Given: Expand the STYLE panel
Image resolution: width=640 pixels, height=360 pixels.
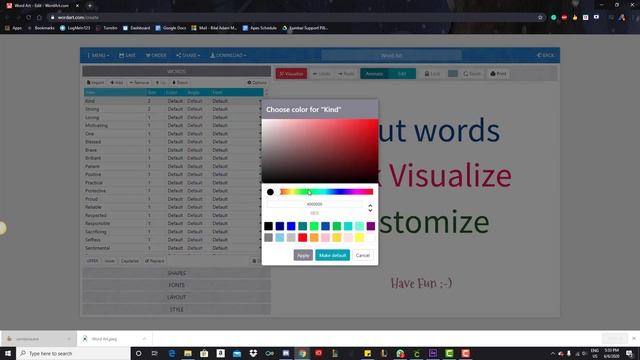Looking at the screenshot, I should pyautogui.click(x=176, y=309).
